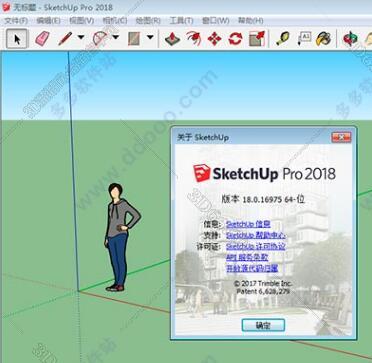Select the arrow Select tool
372x363 pixels.
pyautogui.click(x=17, y=39)
